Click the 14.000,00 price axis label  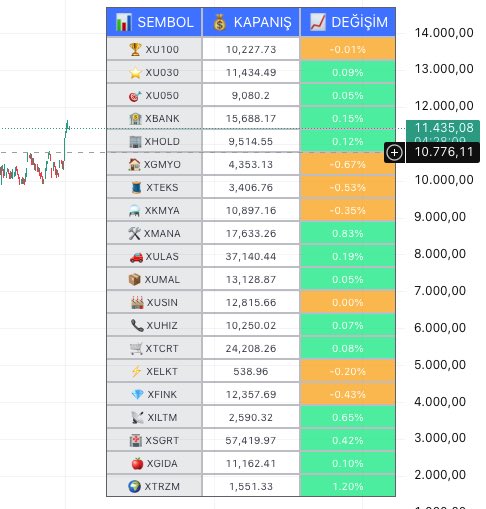(444, 33)
